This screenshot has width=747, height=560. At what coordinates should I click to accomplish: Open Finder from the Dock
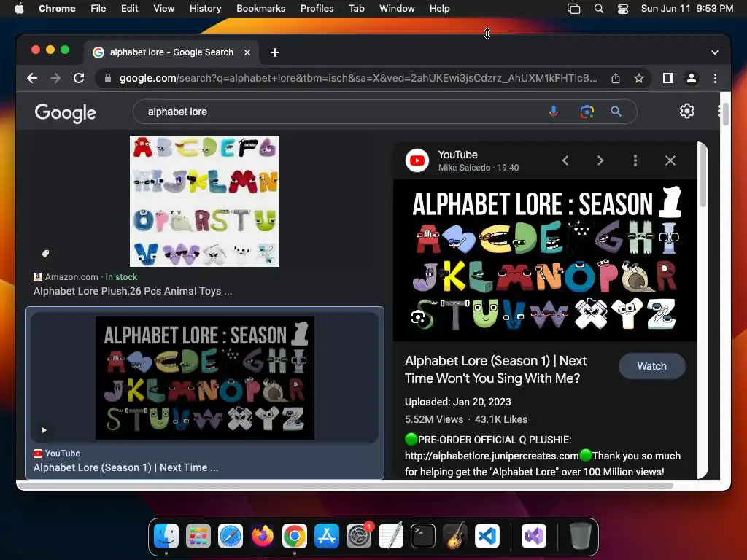click(166, 536)
